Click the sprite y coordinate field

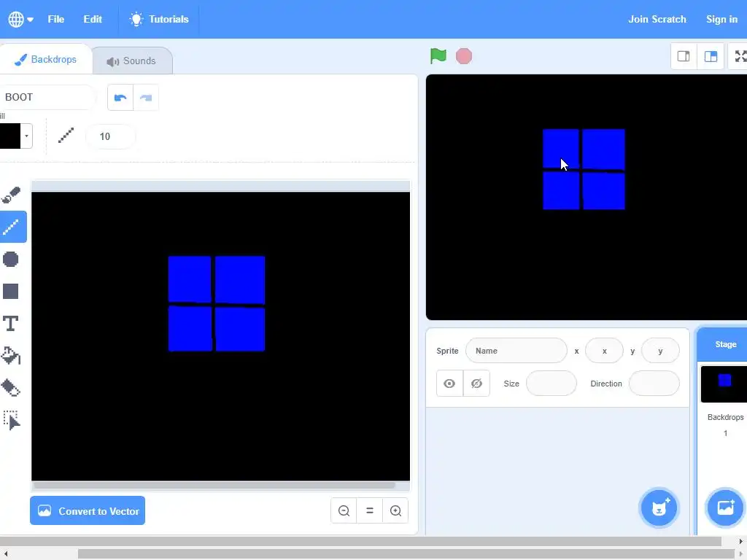660,351
